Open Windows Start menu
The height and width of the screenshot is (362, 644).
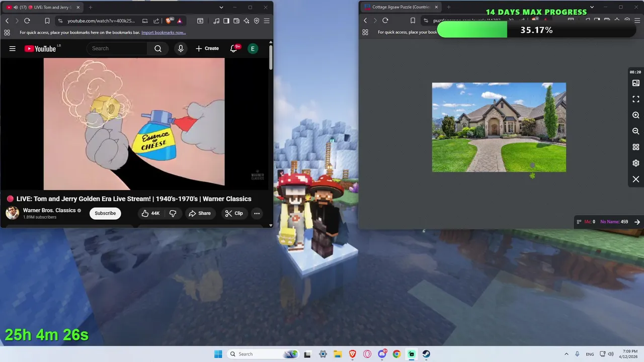point(218,354)
